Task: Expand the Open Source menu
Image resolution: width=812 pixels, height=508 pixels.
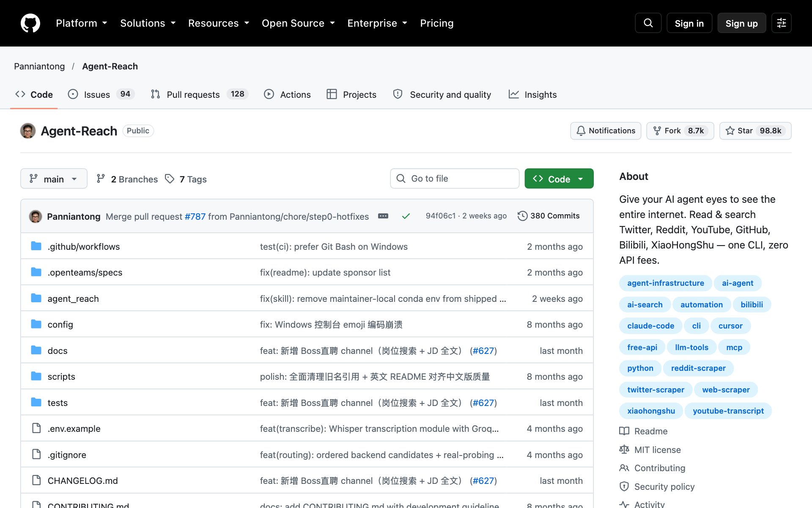Action: [x=298, y=23]
